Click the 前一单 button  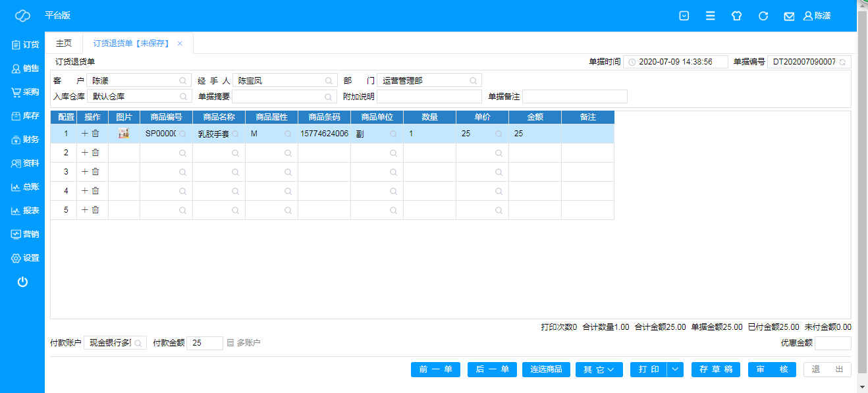435,369
